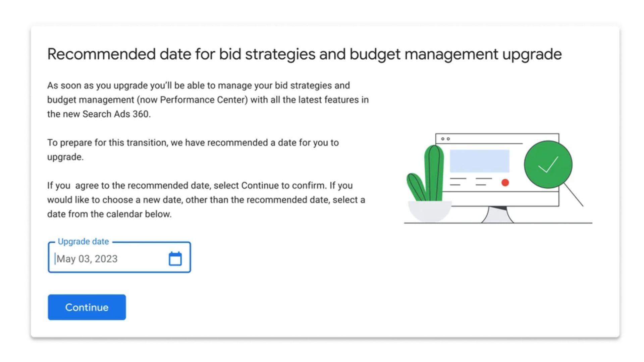
Task: Click the Upgrade date field label
Action: click(x=83, y=241)
